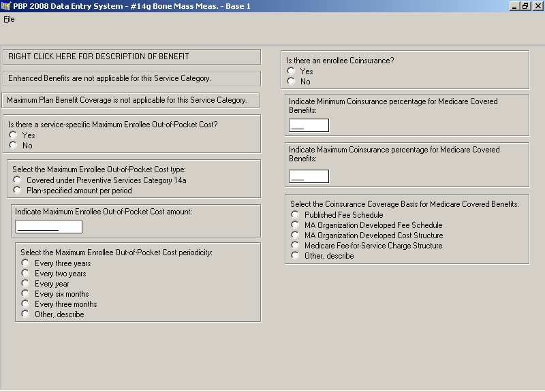Pick Other, describe under periodicity
This screenshot has height=392, width=545.
[25, 314]
